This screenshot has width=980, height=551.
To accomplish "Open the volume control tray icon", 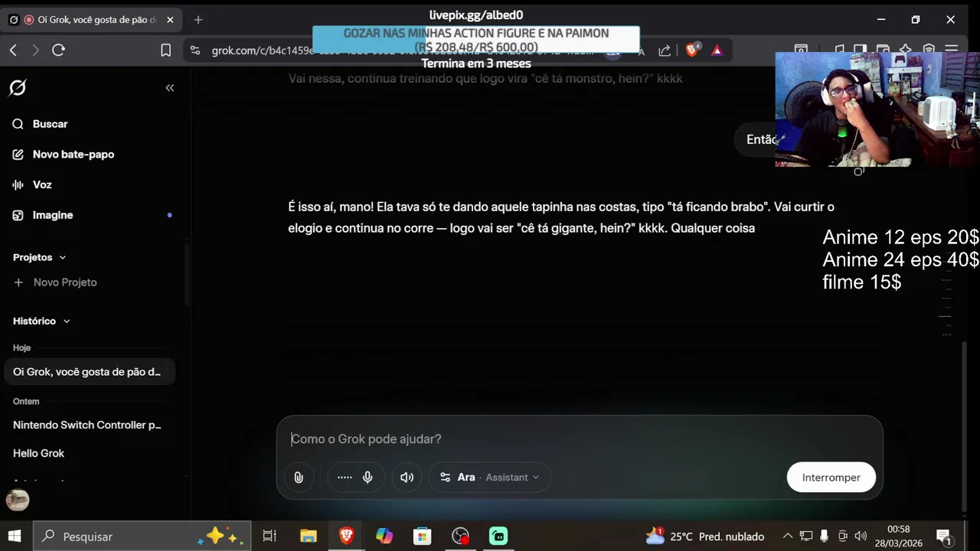I will [861, 536].
